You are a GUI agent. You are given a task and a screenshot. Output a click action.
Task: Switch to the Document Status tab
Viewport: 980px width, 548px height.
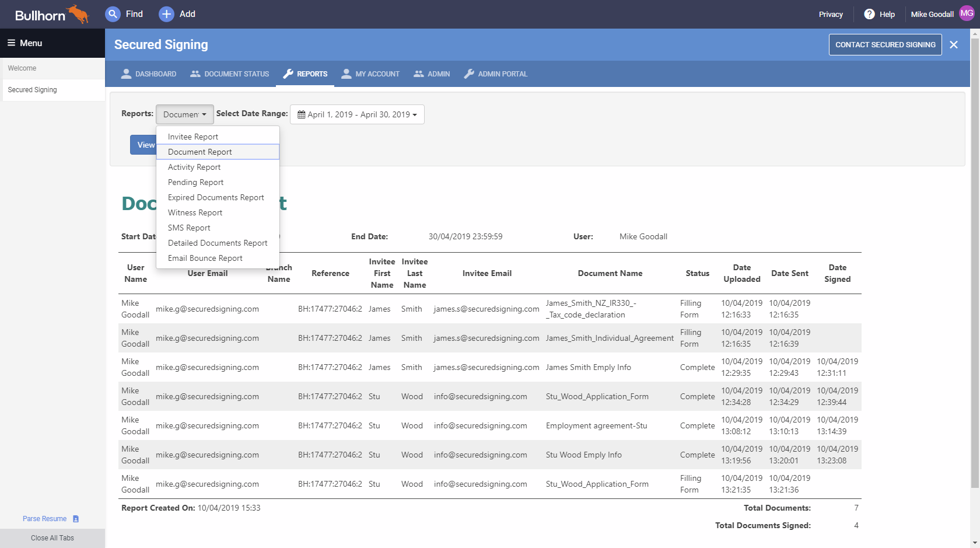(x=229, y=74)
